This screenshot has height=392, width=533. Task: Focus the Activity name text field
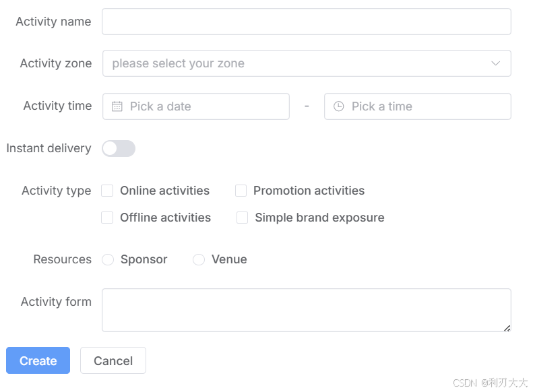pos(306,22)
